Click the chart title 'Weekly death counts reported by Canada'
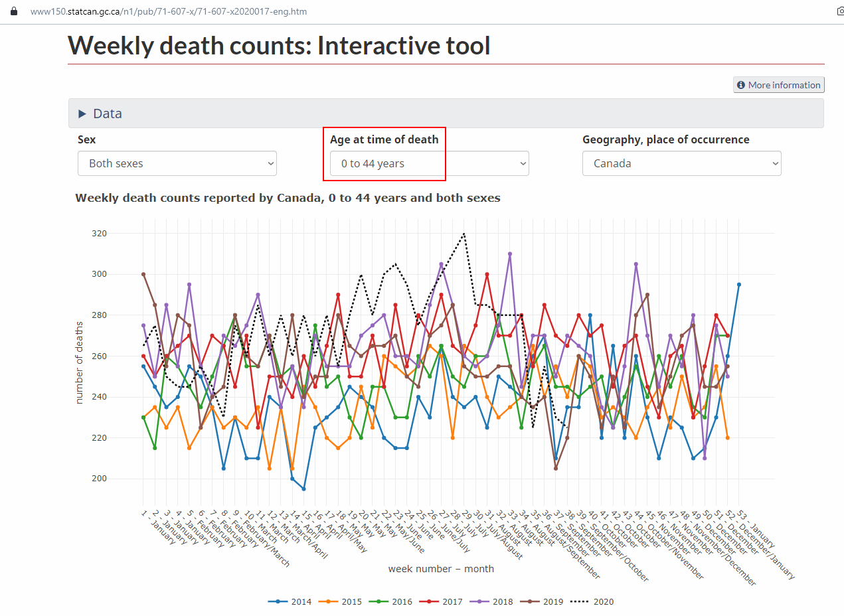This screenshot has height=616, width=844. click(288, 198)
